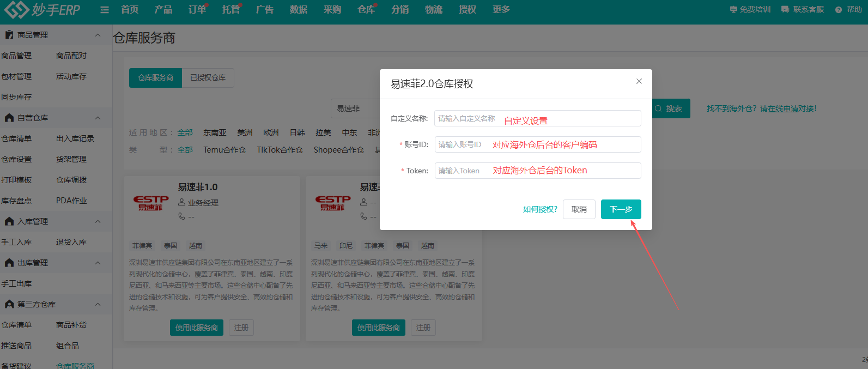The width and height of the screenshot is (868, 369).
Task: Open the 分销 top menu
Action: pos(400,10)
